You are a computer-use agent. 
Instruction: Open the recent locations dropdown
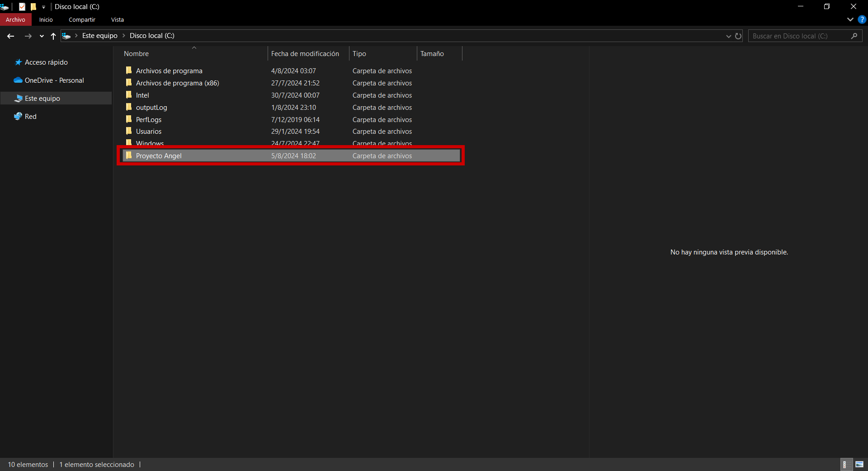coord(42,36)
